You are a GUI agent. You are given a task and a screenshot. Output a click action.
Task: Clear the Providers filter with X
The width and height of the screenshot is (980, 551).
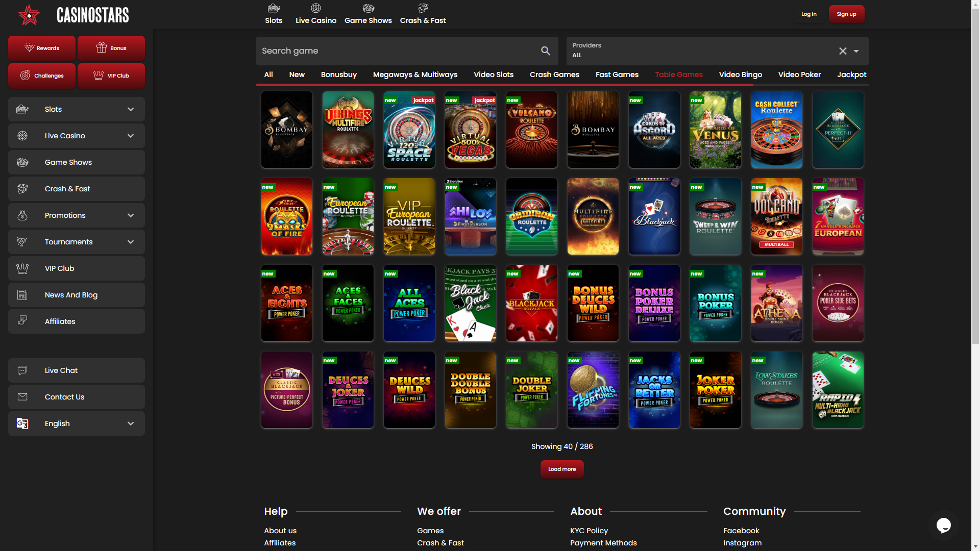843,51
